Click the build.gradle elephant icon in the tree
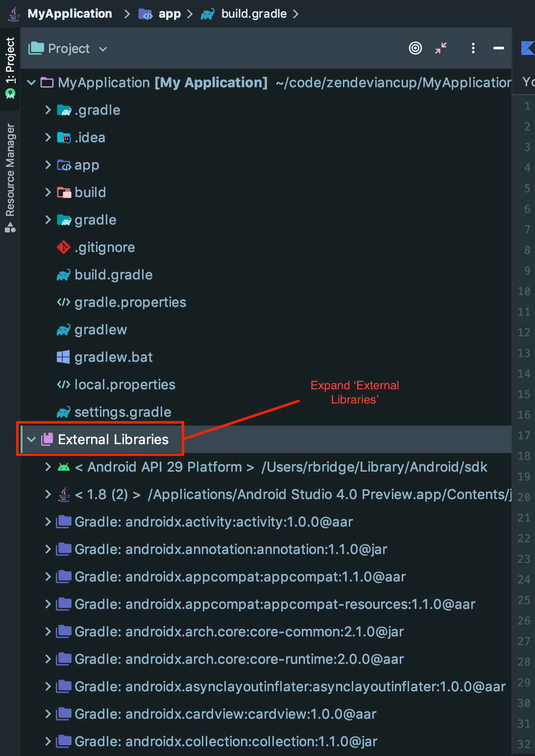The image size is (535, 756). click(x=64, y=275)
